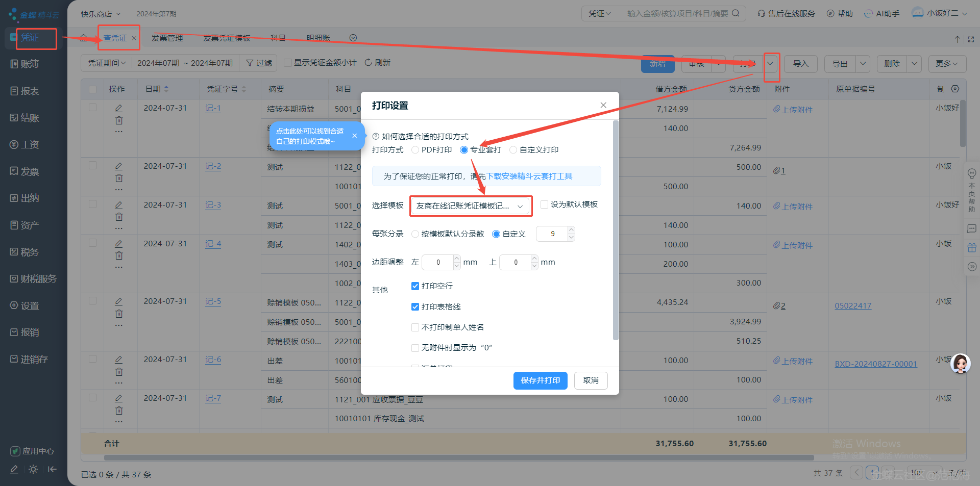Enable the 设为默认模板 checkbox
Image resolution: width=980 pixels, height=486 pixels.
[x=545, y=204]
